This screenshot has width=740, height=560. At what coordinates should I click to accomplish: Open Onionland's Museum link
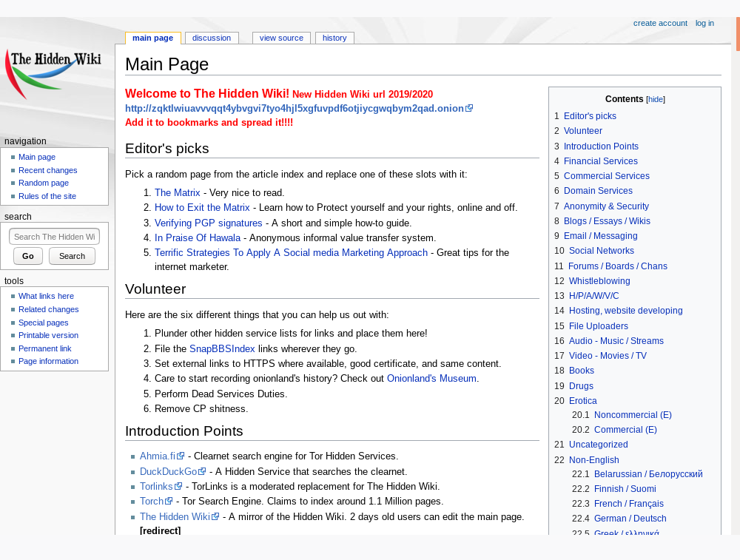pos(431,378)
